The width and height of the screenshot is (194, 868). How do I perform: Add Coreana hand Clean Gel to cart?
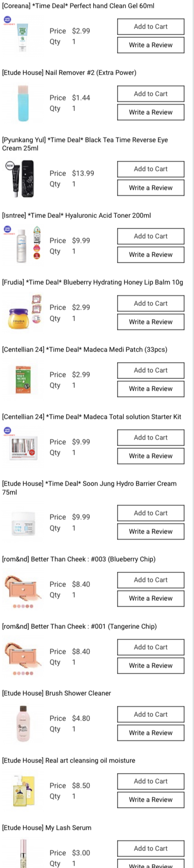click(x=151, y=27)
